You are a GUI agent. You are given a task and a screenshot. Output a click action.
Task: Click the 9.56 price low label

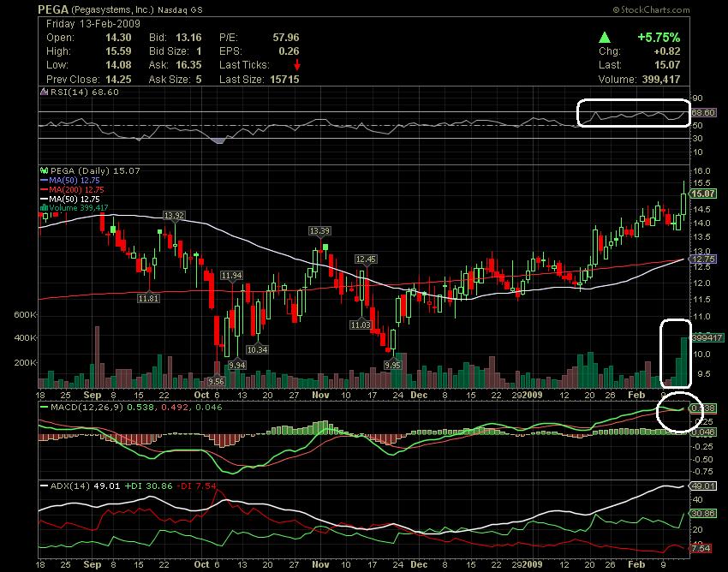pos(216,382)
